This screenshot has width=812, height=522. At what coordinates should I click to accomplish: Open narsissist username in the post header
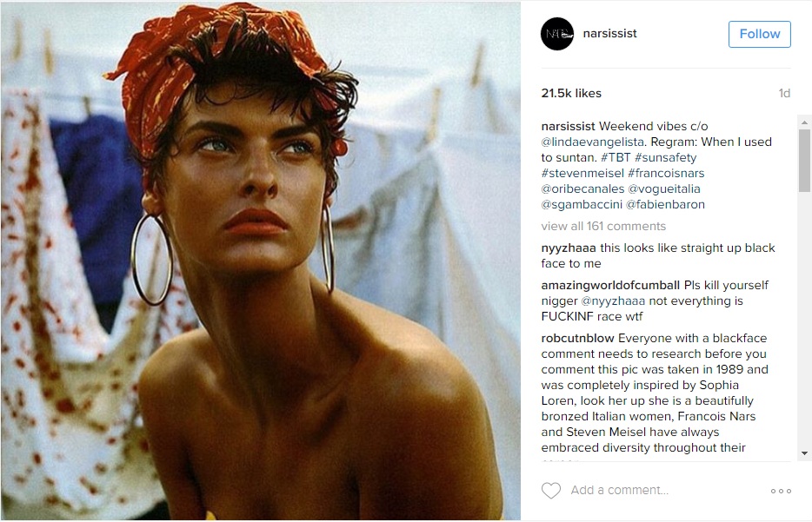pos(609,34)
